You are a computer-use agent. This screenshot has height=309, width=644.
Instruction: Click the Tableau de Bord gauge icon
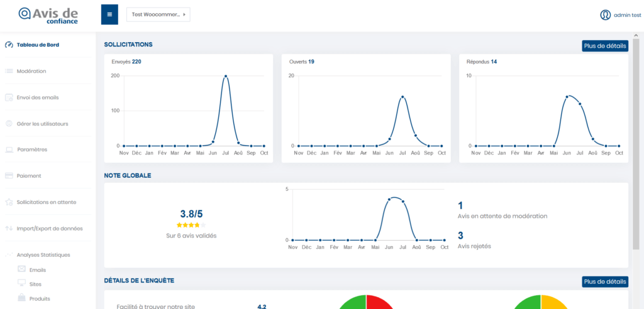click(9, 45)
